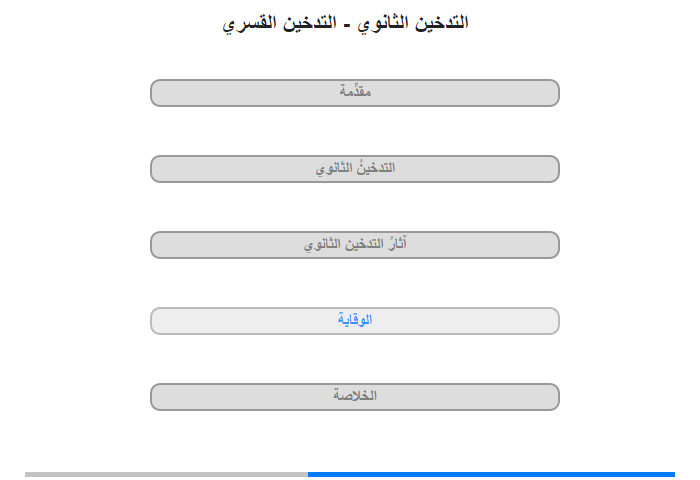
Task: Jump to the secondhand smoking effects chapter آثار
Action: [x=354, y=245]
